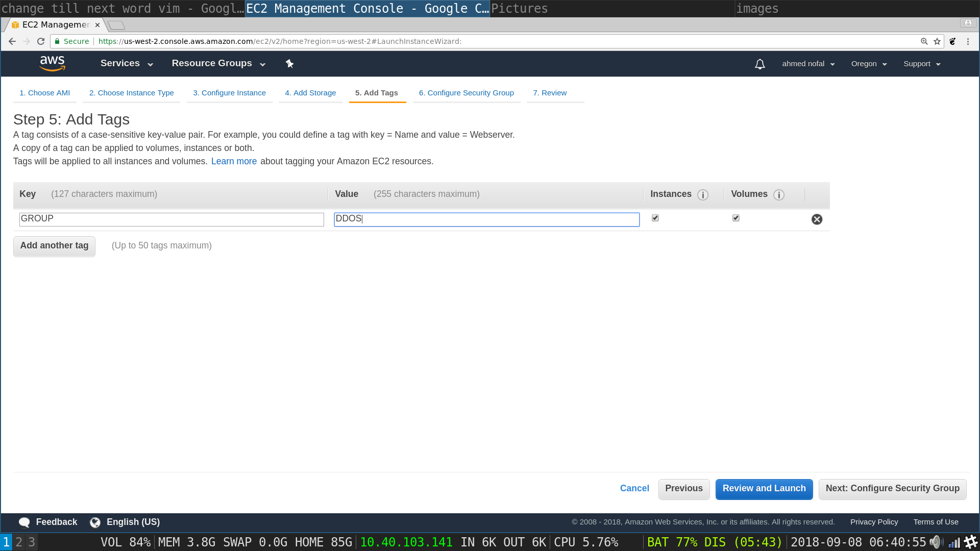Uncheck the Volumes checkbox for GROUP tag
This screenshot has height=551, width=980.
click(736, 218)
